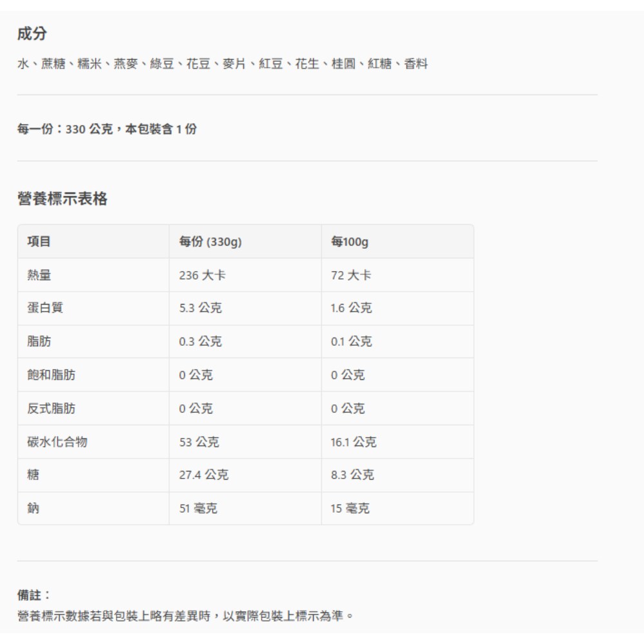Image resolution: width=644 pixels, height=644 pixels.
Task: Click the 熱量 row label
Action: point(39,275)
